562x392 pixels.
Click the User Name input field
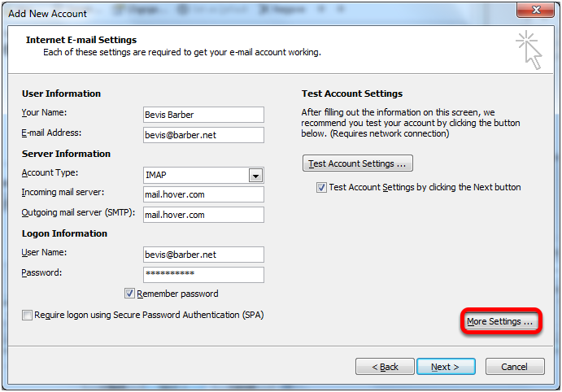tap(203, 255)
